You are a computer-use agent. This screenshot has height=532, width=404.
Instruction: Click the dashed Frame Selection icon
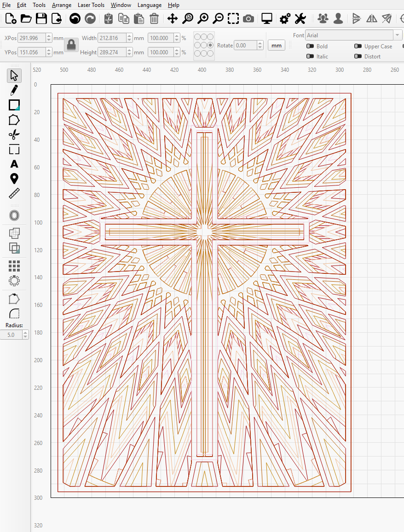pos(233,18)
